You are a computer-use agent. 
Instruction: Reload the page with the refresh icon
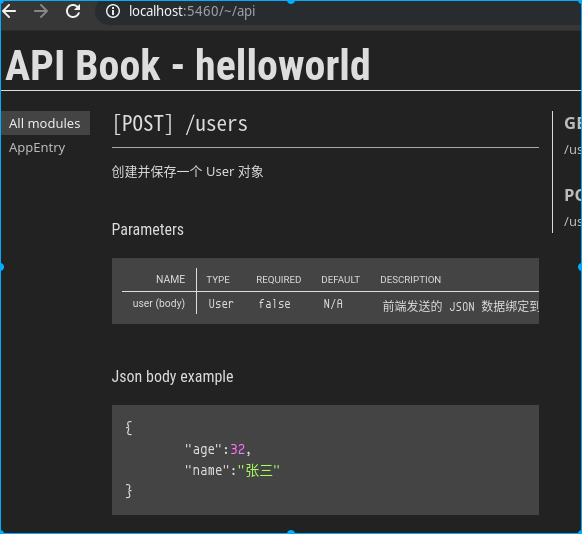[73, 11]
